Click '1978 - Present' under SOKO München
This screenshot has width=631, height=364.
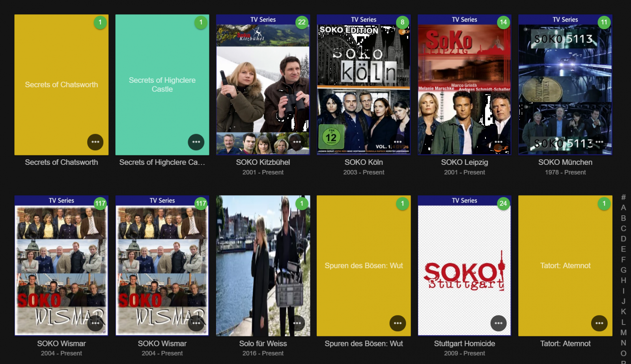click(x=565, y=172)
